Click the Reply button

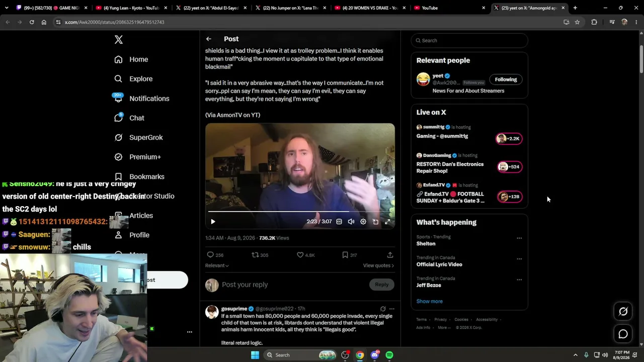tap(382, 285)
